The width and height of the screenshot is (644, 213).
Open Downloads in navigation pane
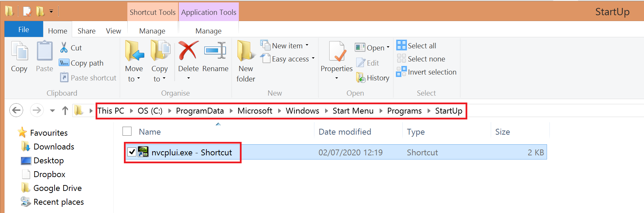pyautogui.click(x=48, y=146)
